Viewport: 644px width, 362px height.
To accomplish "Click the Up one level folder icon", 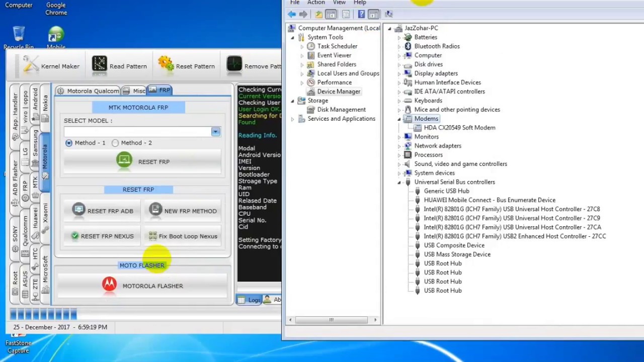I will tap(318, 14).
